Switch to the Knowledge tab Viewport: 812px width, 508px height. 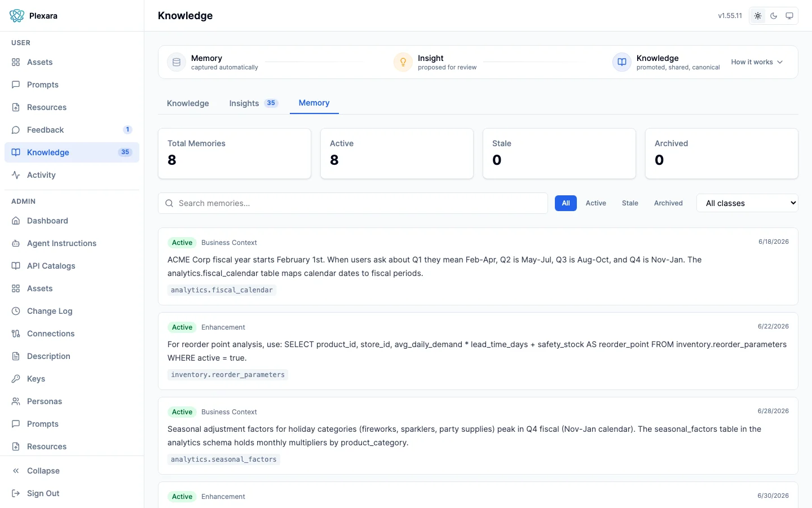pos(188,103)
